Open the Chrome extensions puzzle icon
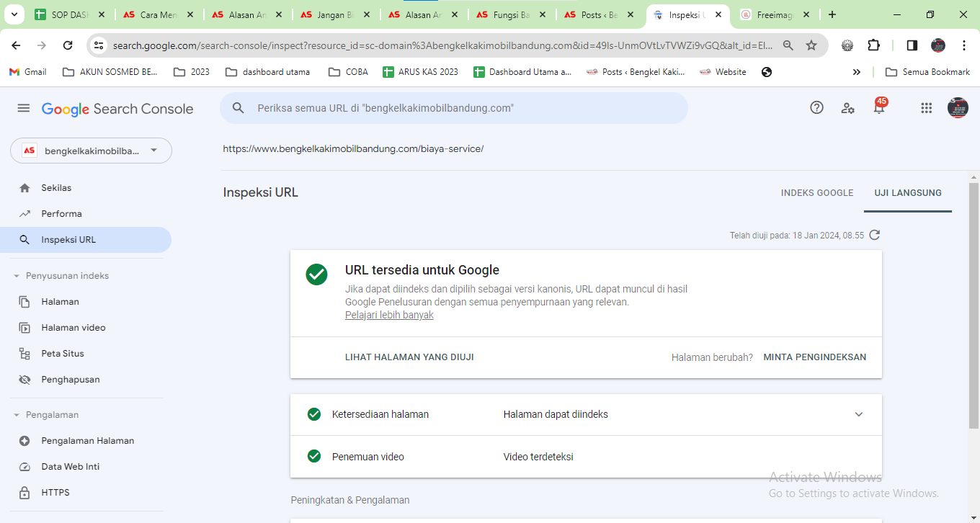This screenshot has width=980, height=523. 873,45
